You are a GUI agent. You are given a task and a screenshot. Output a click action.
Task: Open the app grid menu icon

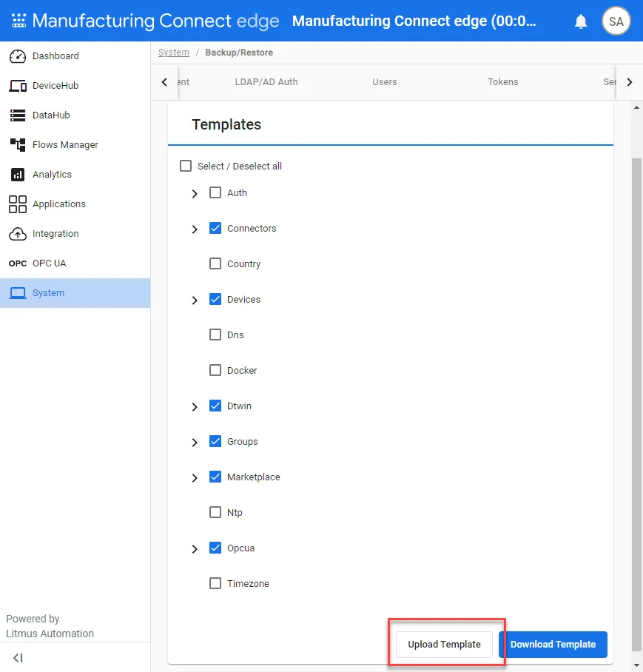18,21
